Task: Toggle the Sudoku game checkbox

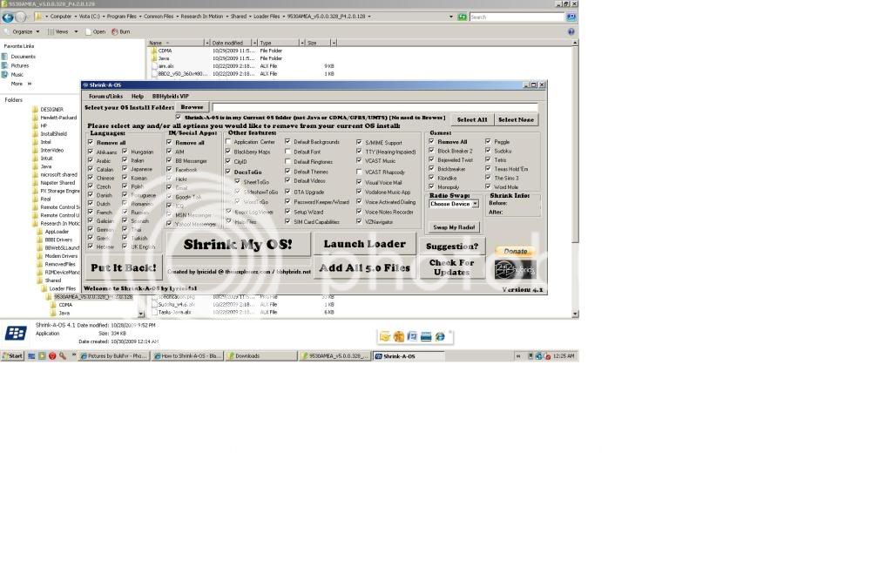Action: point(488,151)
